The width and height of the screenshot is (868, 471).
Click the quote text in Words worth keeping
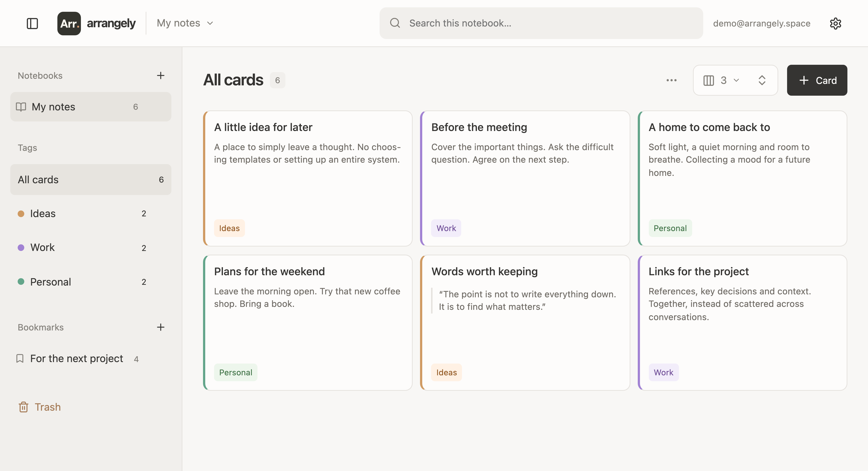(x=527, y=301)
